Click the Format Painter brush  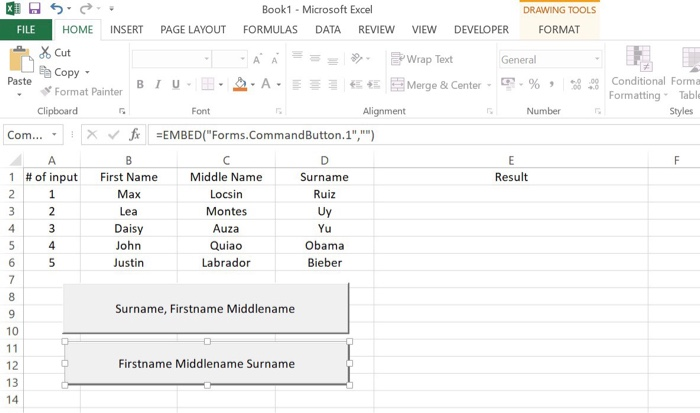[x=46, y=91]
